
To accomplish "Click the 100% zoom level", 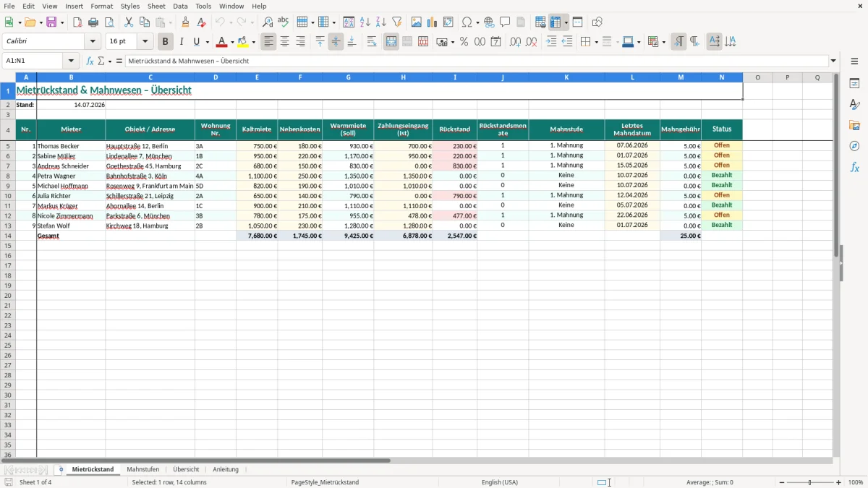I will [856, 482].
